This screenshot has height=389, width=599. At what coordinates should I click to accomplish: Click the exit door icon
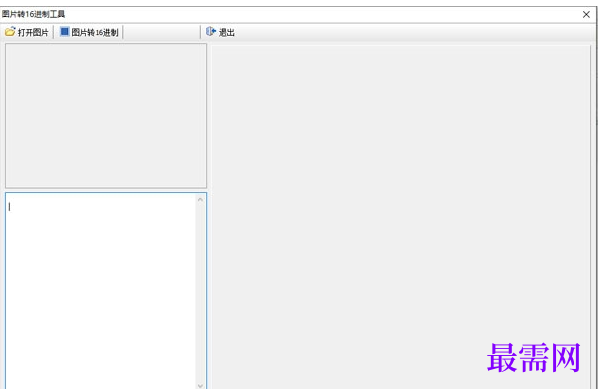(211, 31)
